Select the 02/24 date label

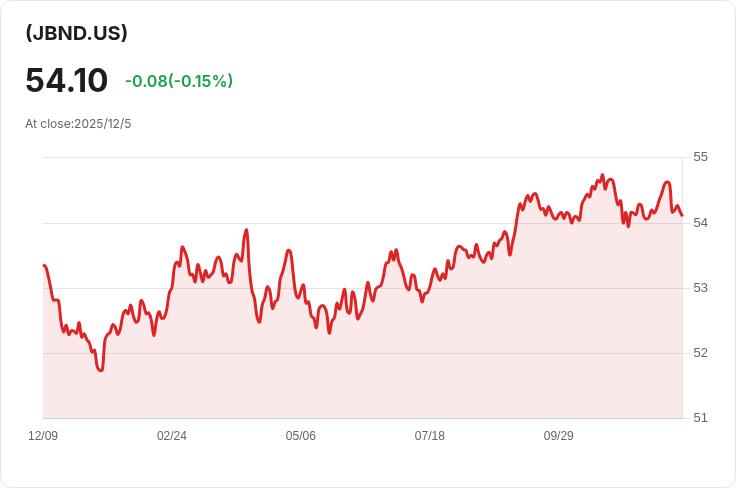tap(172, 436)
